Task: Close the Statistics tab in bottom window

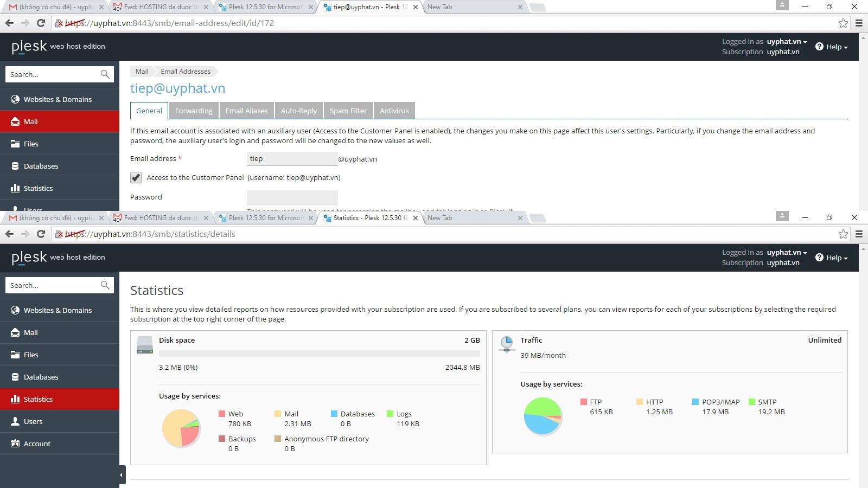Action: [x=416, y=218]
